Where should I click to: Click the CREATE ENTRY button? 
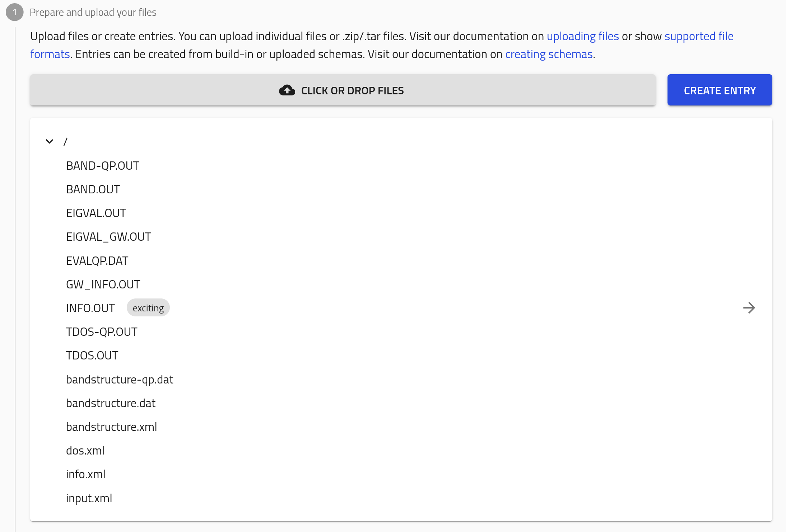(x=720, y=90)
